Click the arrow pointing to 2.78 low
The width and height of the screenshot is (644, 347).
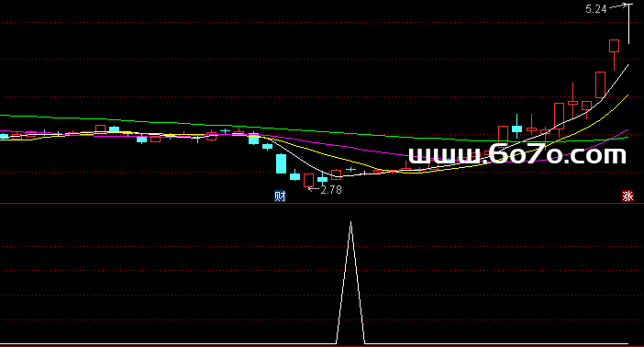(x=314, y=189)
